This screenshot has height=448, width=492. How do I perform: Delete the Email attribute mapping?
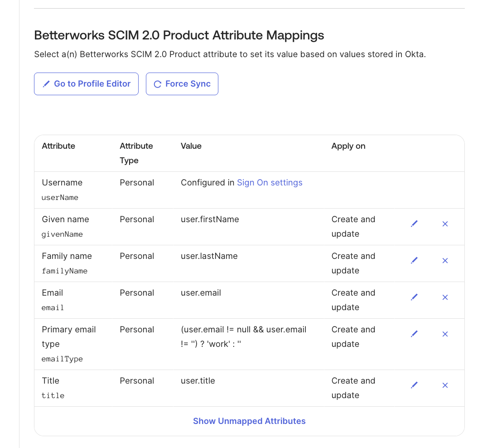[x=445, y=297]
